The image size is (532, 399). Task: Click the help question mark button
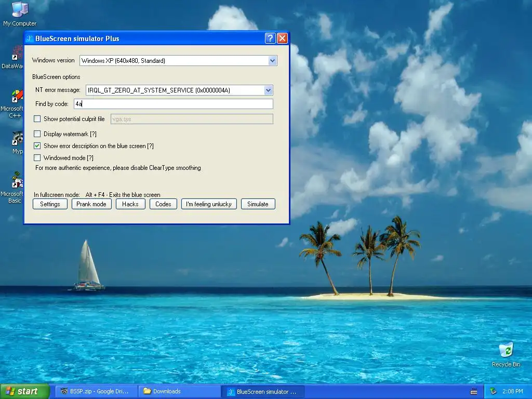coord(270,38)
